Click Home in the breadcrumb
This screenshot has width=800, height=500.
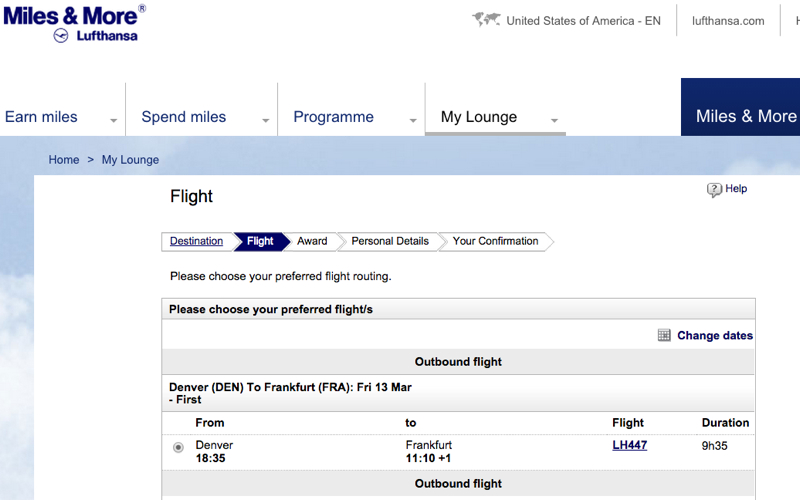[64, 160]
